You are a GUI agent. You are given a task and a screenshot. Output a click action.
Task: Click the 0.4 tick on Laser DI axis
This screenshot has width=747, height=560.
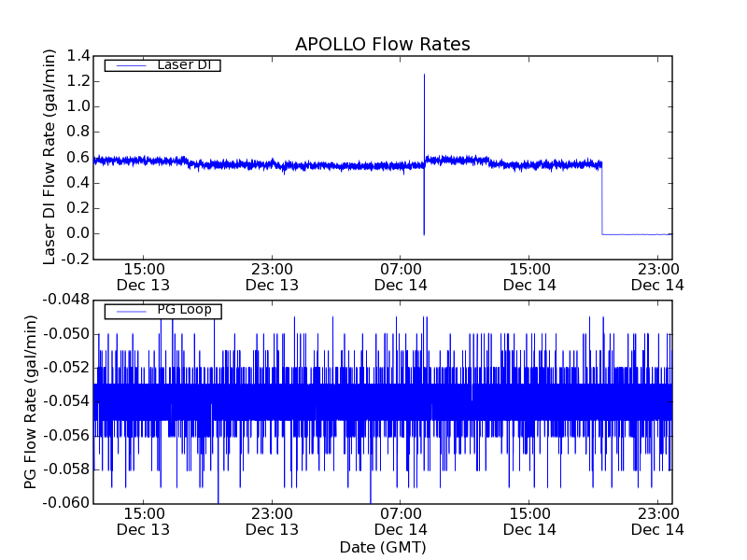(78, 183)
